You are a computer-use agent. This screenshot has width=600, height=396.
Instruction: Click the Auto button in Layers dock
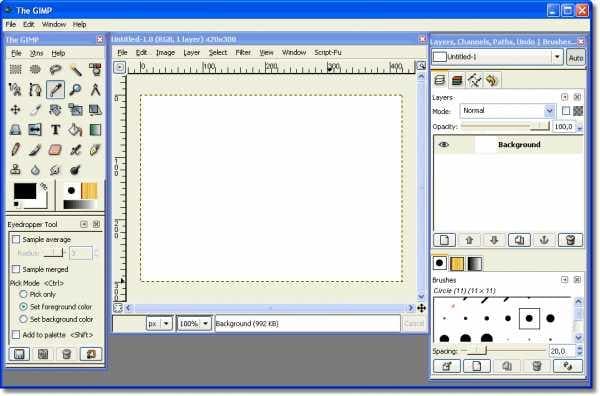click(576, 57)
